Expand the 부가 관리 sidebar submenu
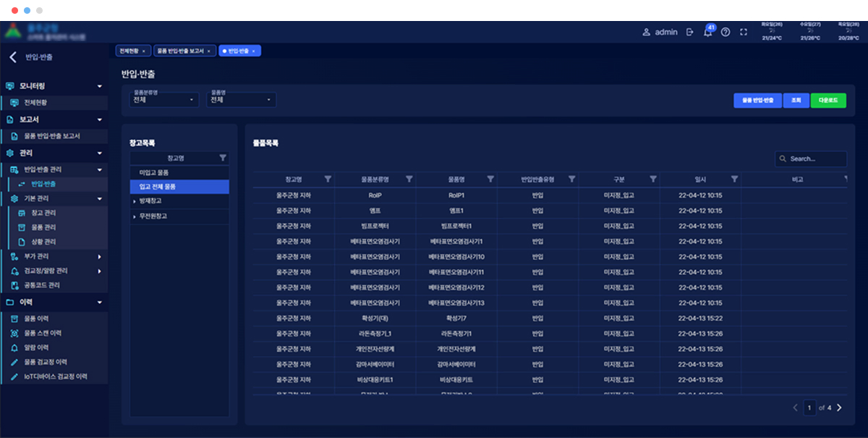 pos(99,256)
